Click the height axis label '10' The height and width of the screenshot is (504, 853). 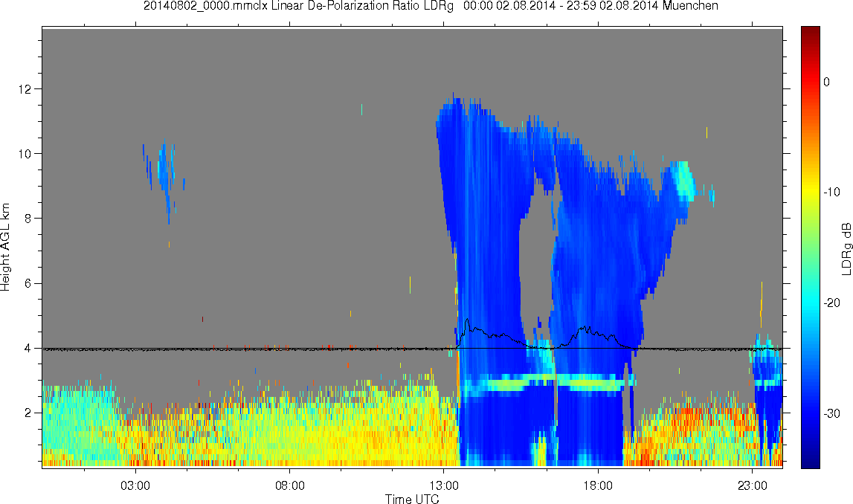coord(25,153)
